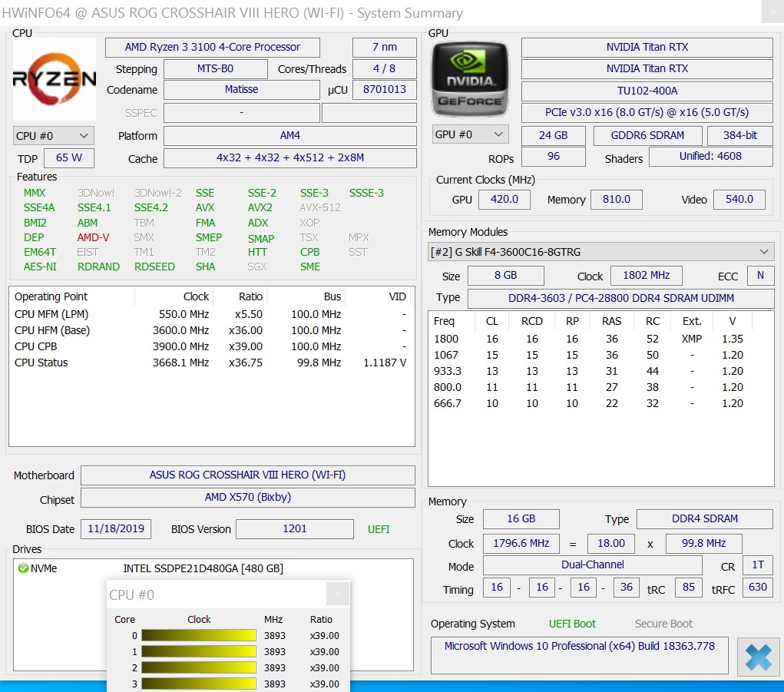Screen dimensions: 784x692
Task: Click the Microsoft Windows 10 Professional OS field
Action: click(580, 655)
